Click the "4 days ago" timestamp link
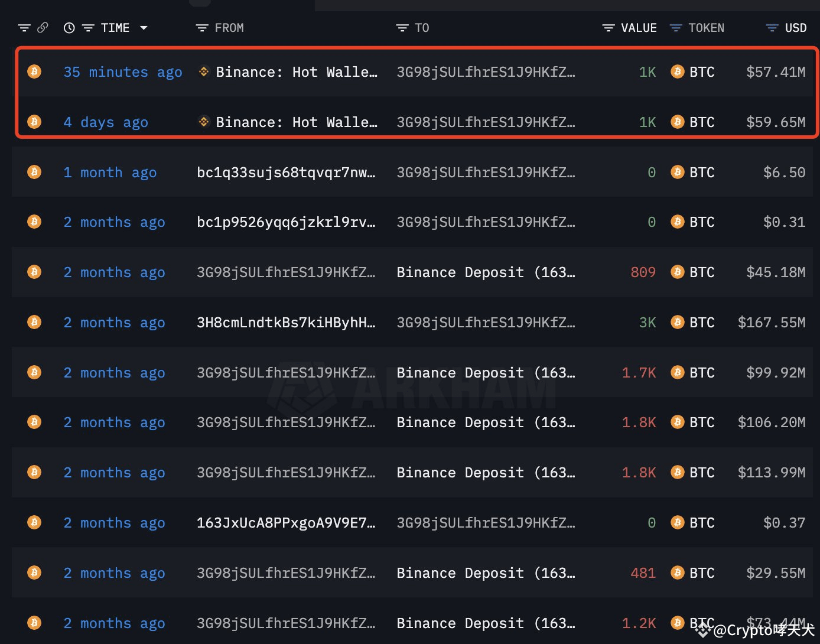 click(105, 122)
